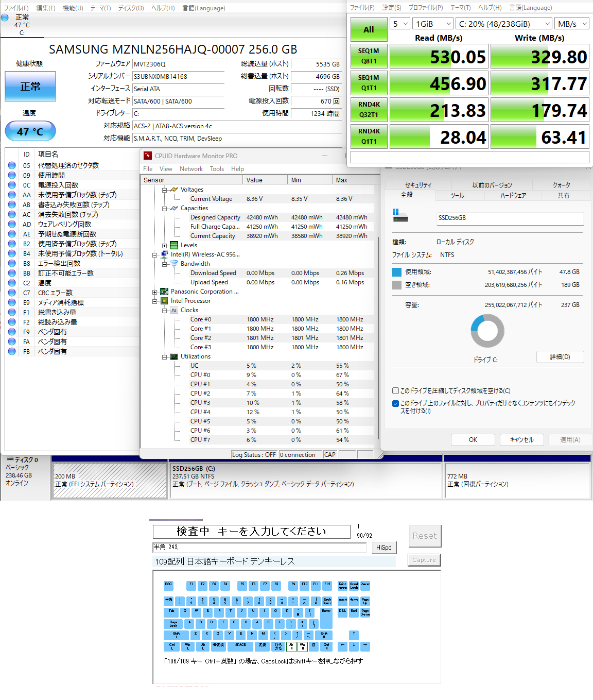Click the Clocks icon under Intel Processor

(x=174, y=310)
